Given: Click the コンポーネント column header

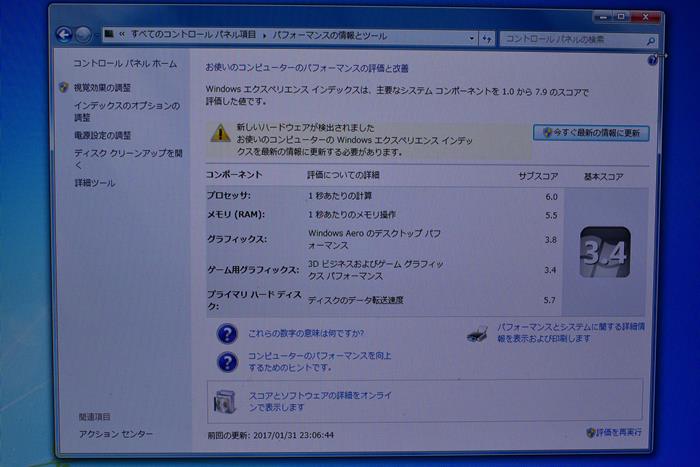Looking at the screenshot, I should coord(234,175).
